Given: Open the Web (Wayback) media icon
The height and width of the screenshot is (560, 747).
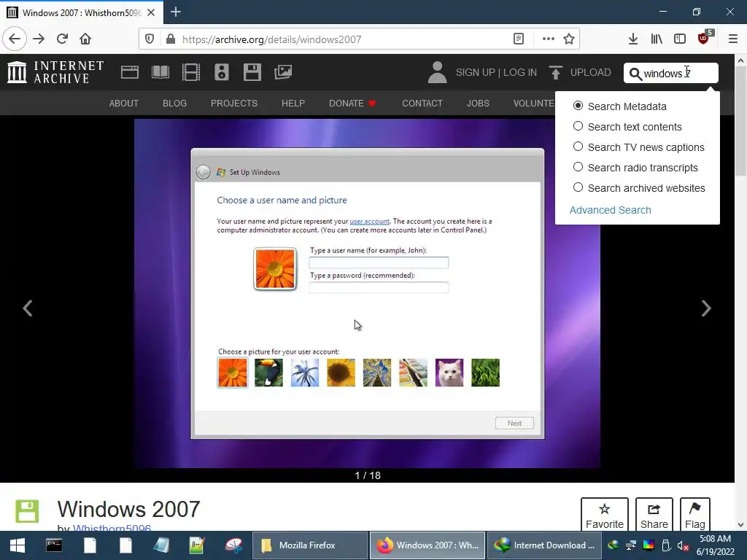Looking at the screenshot, I should pos(130,72).
